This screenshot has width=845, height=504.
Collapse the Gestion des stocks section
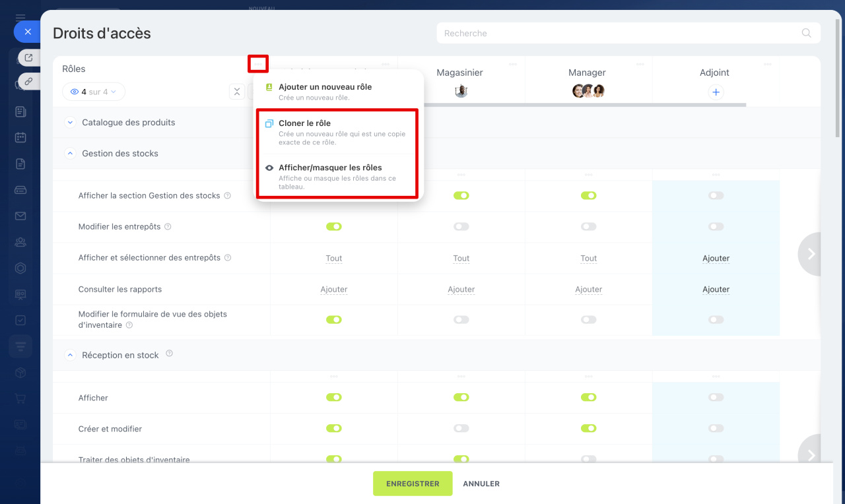pos(70,153)
